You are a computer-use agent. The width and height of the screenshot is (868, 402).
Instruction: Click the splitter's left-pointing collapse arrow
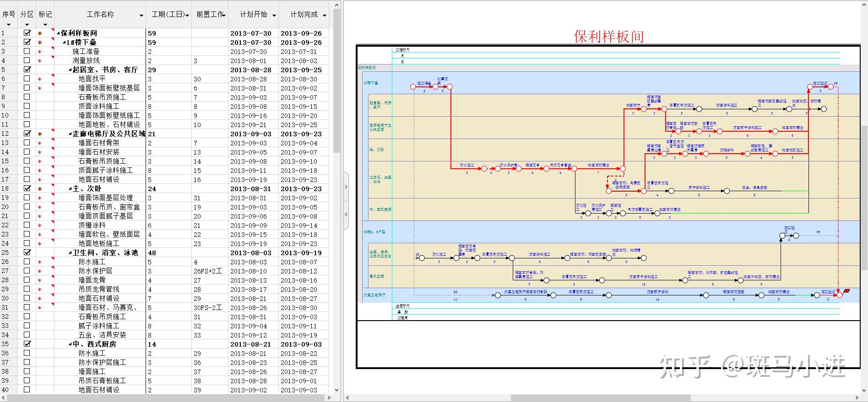346,214
